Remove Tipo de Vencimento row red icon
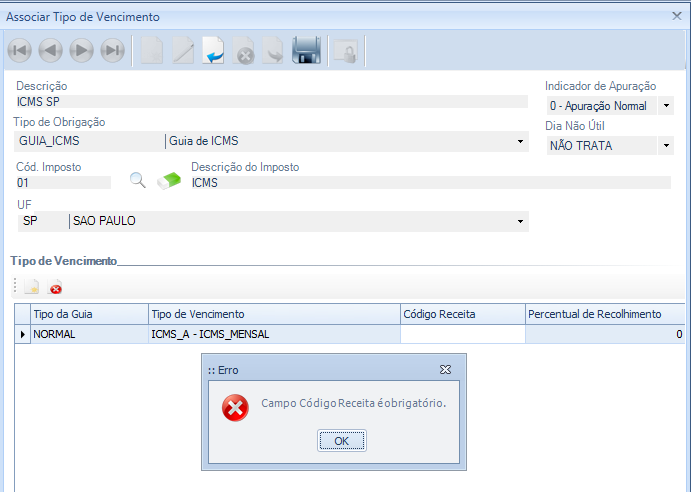The image size is (691, 492). click(55, 287)
